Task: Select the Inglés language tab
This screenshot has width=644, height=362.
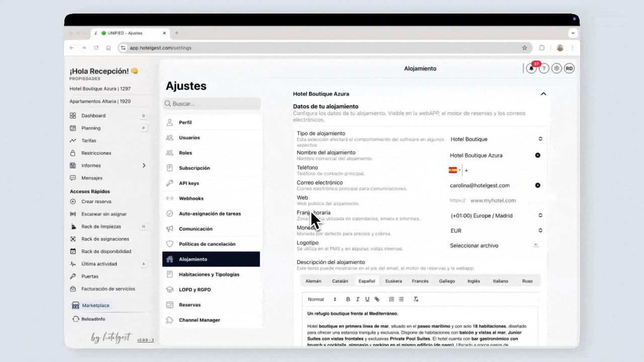Action: point(473,281)
